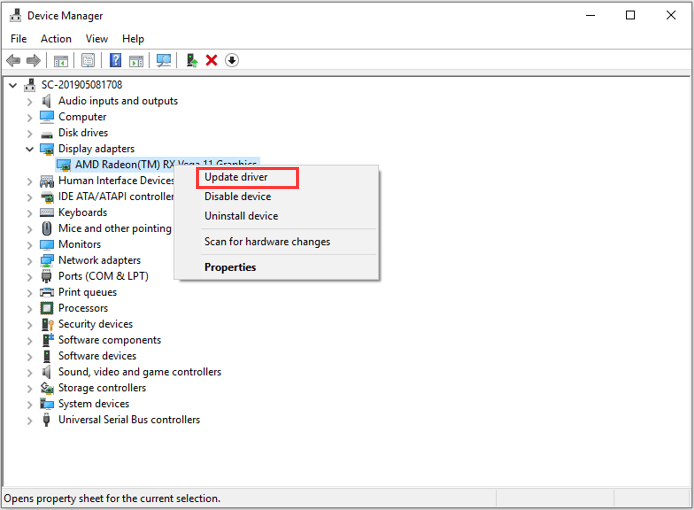Select the Security devices tree item
The image size is (694, 510).
point(96,324)
